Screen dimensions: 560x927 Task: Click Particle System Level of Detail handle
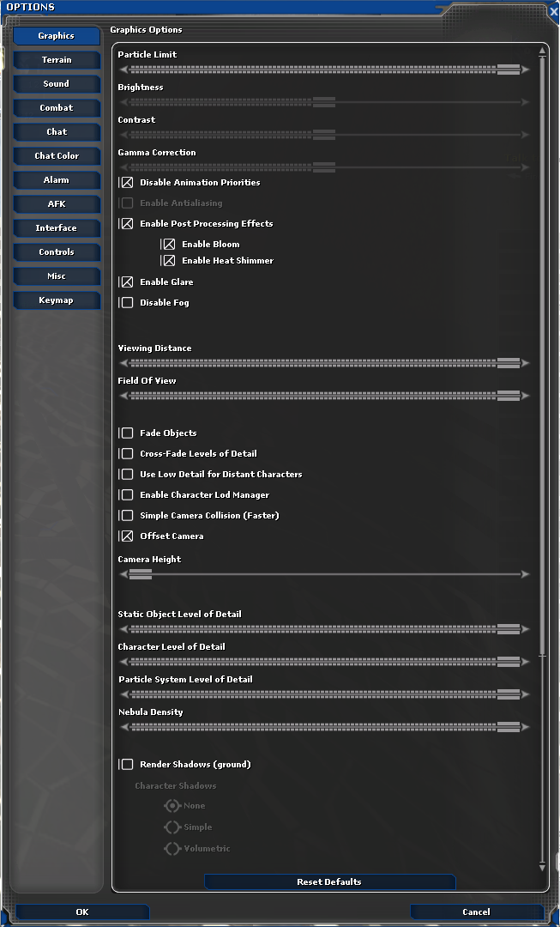(x=509, y=694)
